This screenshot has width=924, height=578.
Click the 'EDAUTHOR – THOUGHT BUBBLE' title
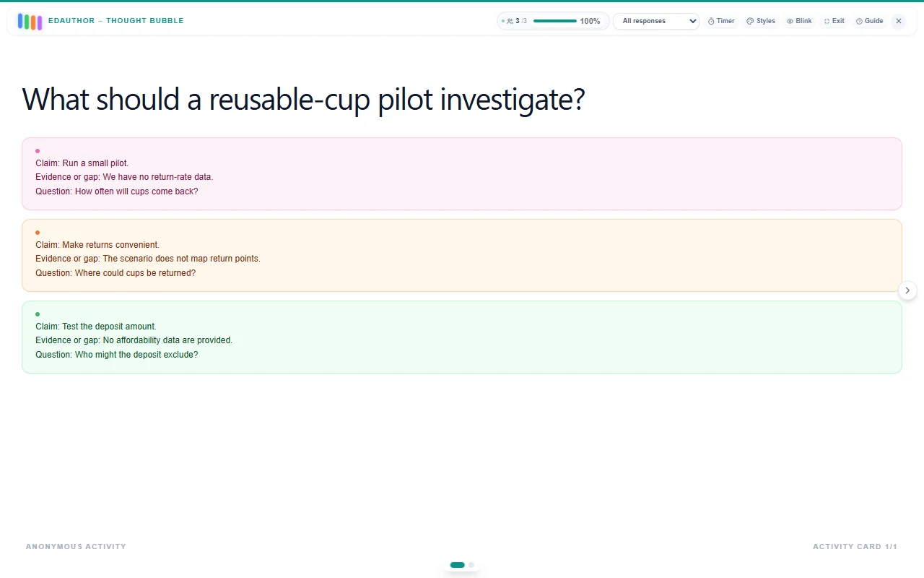(x=116, y=21)
